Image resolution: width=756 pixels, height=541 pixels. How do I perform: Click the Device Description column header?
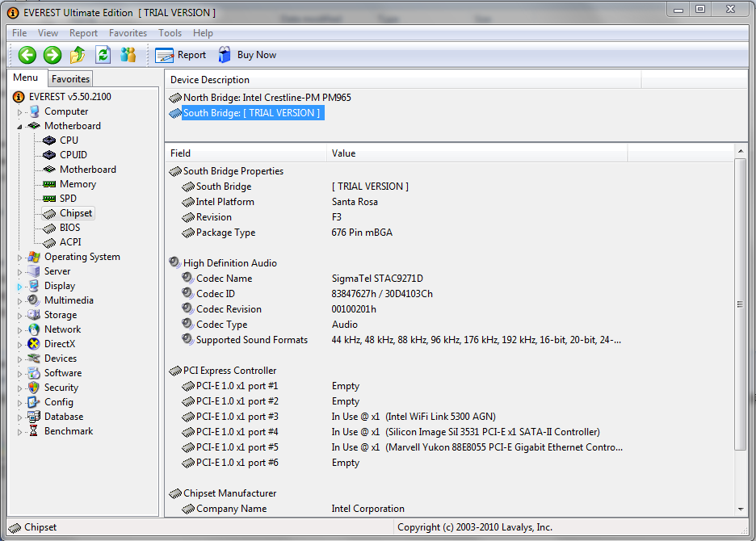click(403, 80)
